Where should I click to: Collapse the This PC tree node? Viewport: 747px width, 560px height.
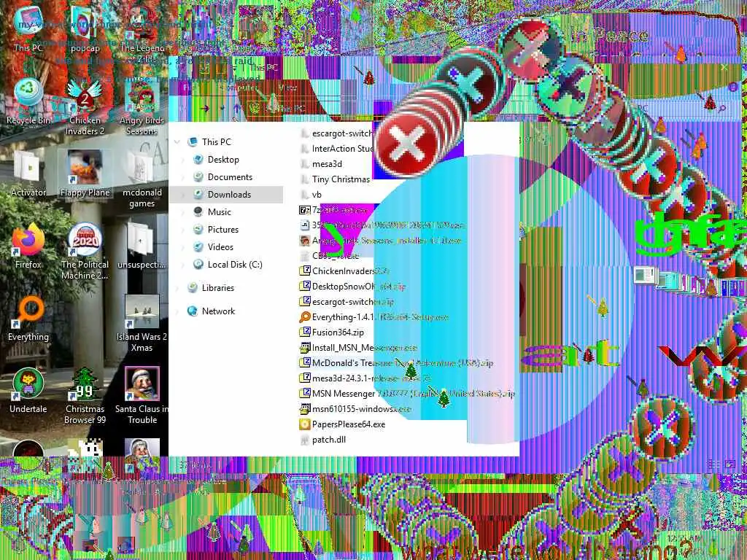(178, 142)
